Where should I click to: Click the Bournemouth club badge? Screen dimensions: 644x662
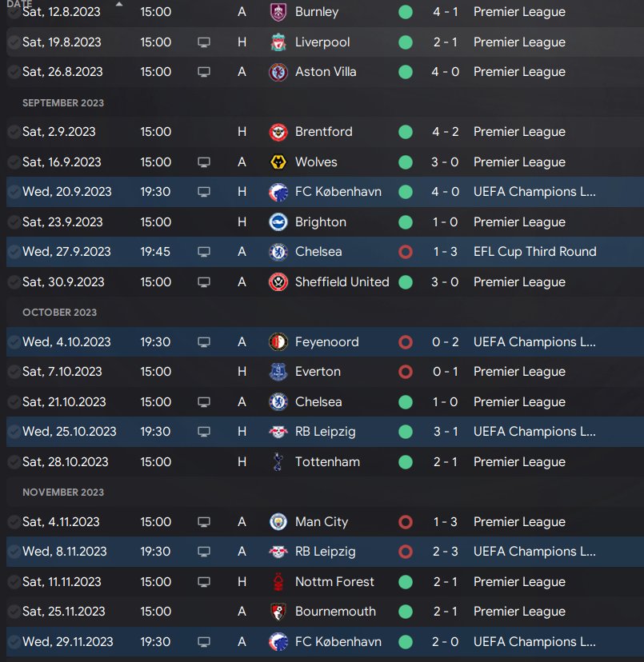(278, 612)
